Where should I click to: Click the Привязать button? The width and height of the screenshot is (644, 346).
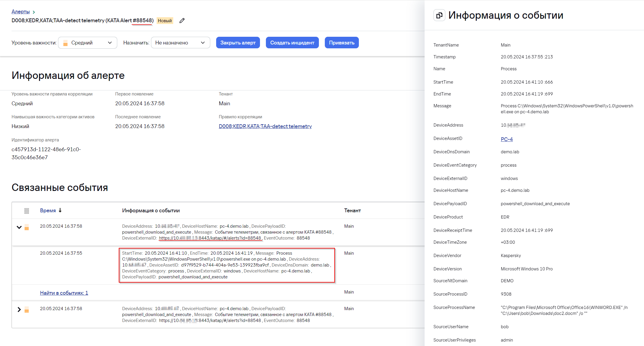click(x=342, y=43)
